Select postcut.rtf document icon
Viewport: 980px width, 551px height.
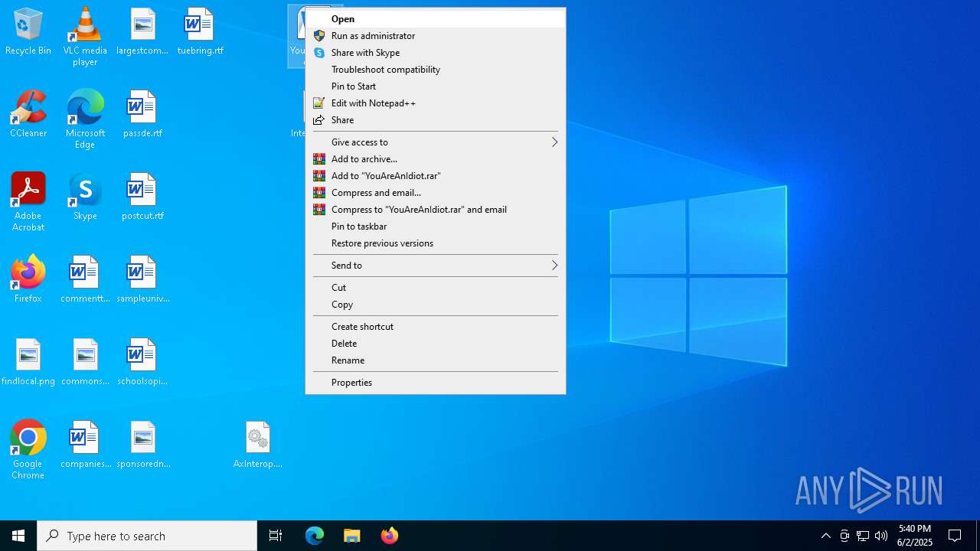point(142,197)
